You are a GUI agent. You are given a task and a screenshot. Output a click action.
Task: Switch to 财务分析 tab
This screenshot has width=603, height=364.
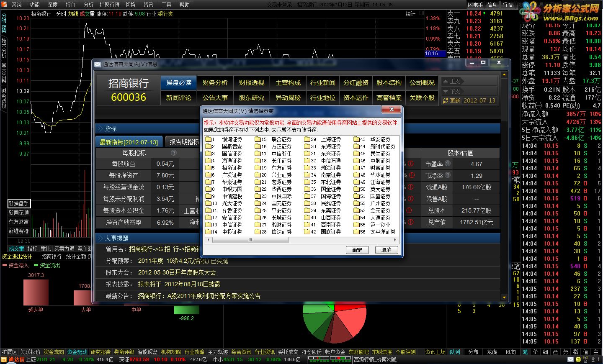click(215, 82)
